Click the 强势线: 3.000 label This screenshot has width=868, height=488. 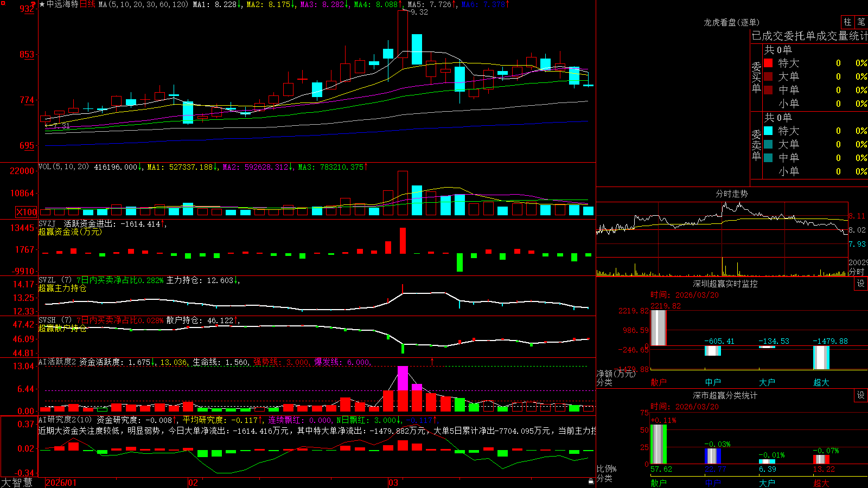tap(282, 362)
